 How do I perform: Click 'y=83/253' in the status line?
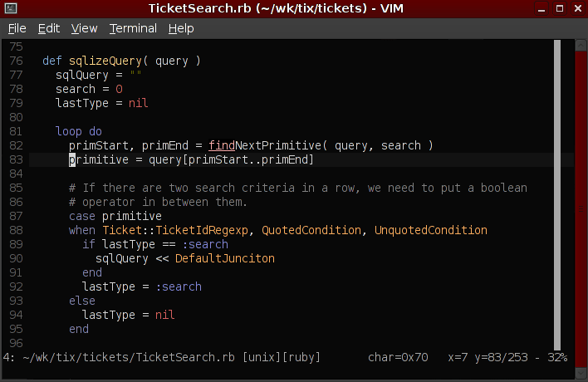click(501, 357)
